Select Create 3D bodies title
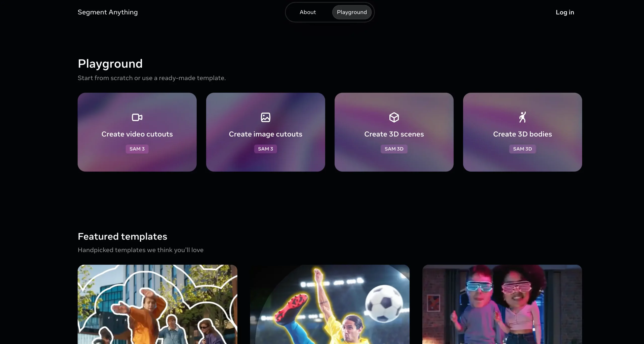The image size is (644, 344). (x=522, y=134)
